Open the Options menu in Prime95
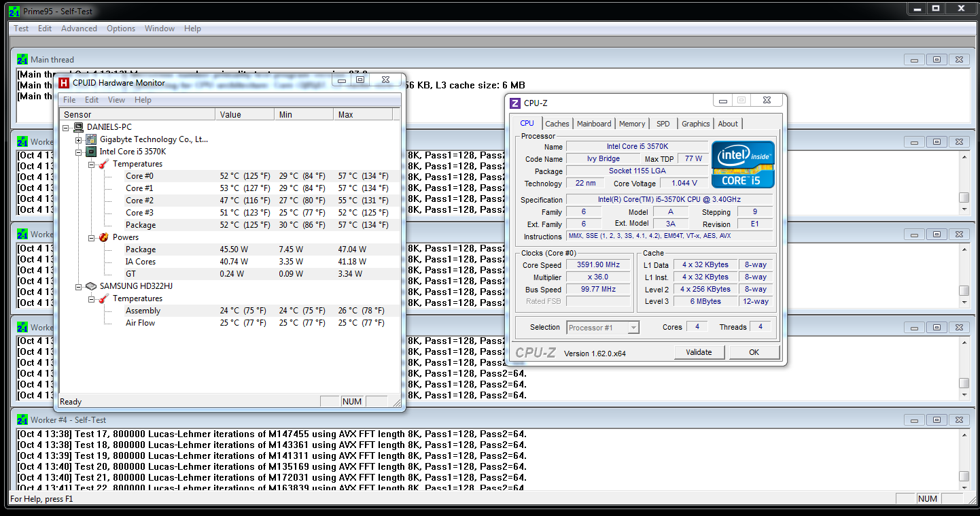Image resolution: width=980 pixels, height=516 pixels. (121, 29)
